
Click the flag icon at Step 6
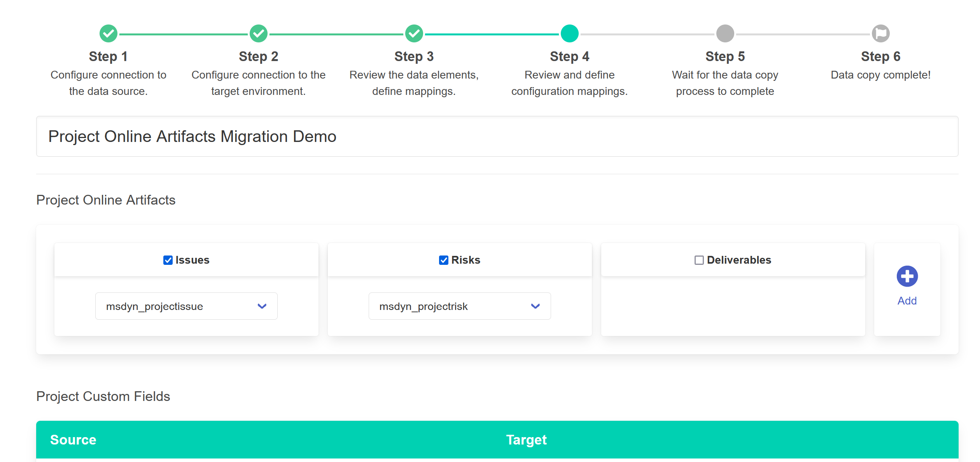click(880, 33)
